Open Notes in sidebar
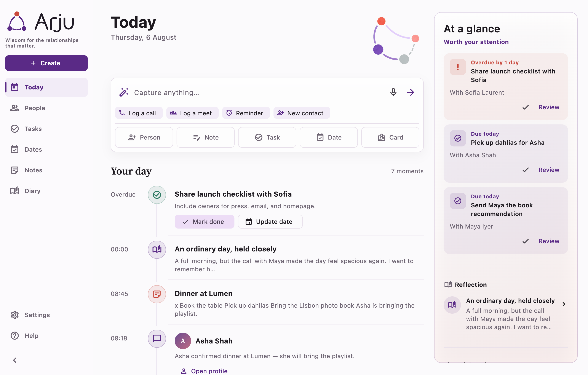Screen dimensions: 588x375 (46, 170)
